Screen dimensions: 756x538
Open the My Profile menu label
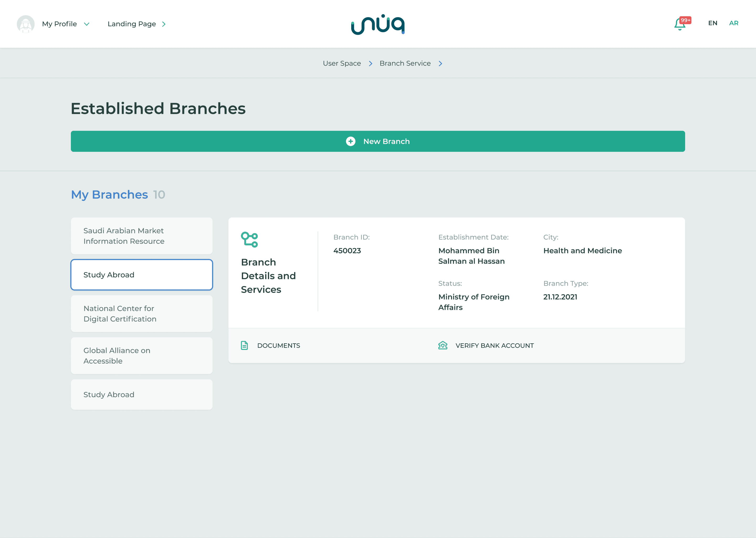coord(60,24)
